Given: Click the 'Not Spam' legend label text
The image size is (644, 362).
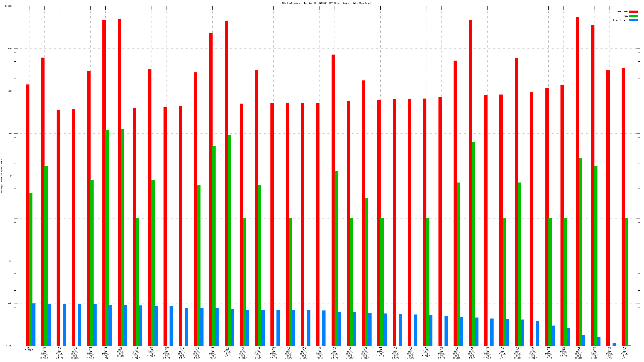Looking at the screenshot, I should pos(622,12).
